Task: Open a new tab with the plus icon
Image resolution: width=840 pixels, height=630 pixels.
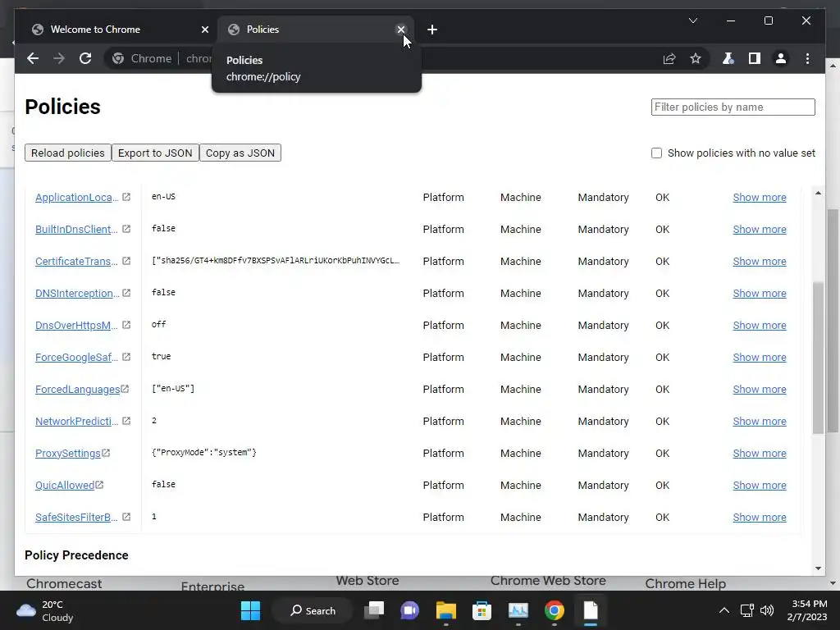Action: click(432, 30)
